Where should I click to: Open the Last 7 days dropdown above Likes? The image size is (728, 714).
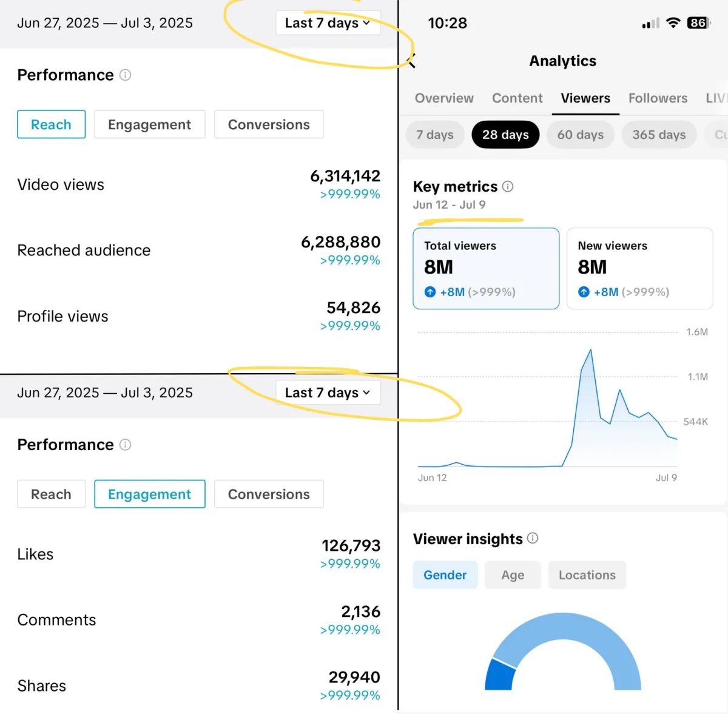[328, 392]
